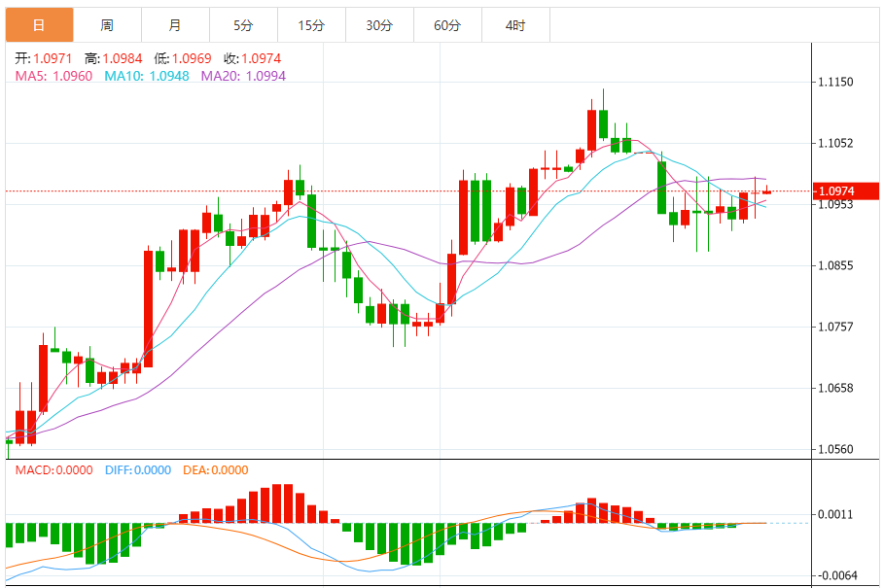Click the MACD value label
Screen dimensions: 884x588
coord(53,470)
